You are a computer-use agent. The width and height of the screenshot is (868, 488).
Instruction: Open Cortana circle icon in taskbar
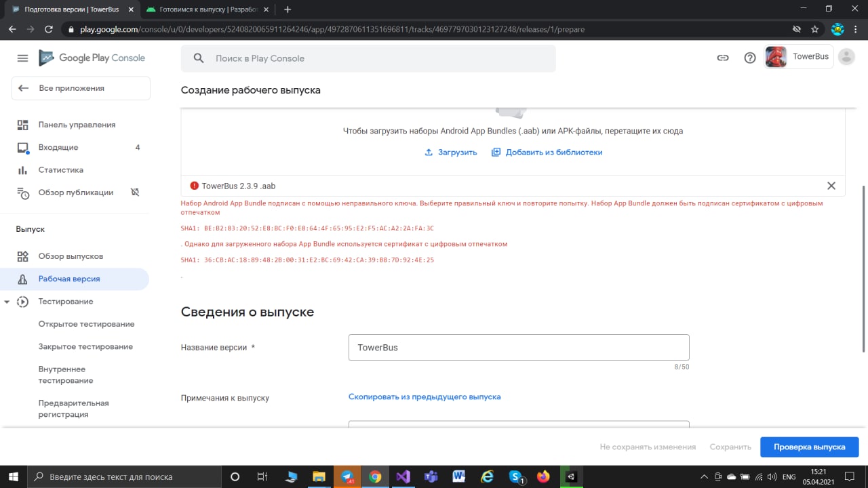(235, 476)
